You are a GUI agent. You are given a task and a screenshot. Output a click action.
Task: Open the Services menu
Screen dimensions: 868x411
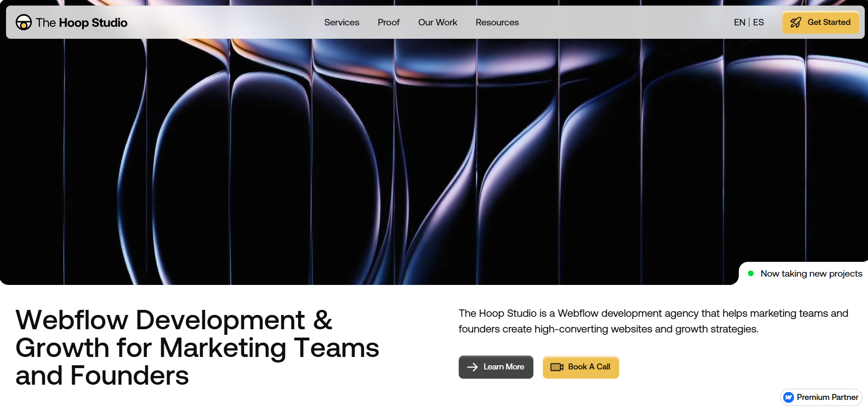coord(341,22)
